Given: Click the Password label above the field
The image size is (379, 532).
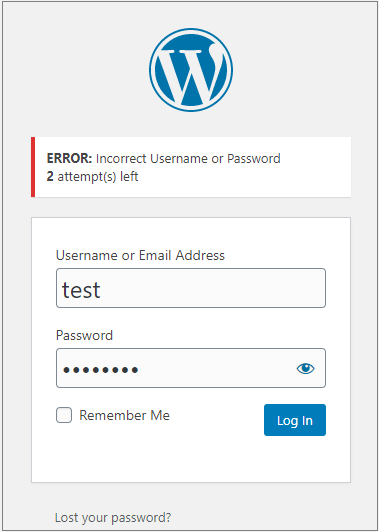Looking at the screenshot, I should tap(84, 336).
